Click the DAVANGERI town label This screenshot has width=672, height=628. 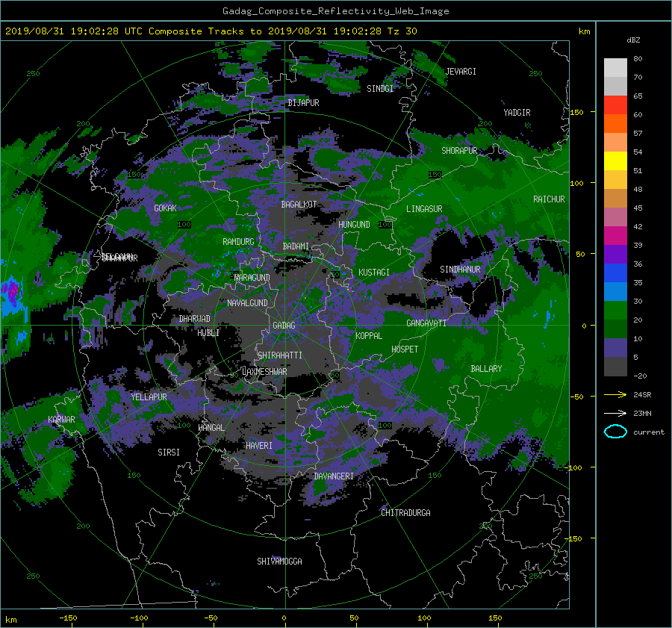[x=334, y=476]
